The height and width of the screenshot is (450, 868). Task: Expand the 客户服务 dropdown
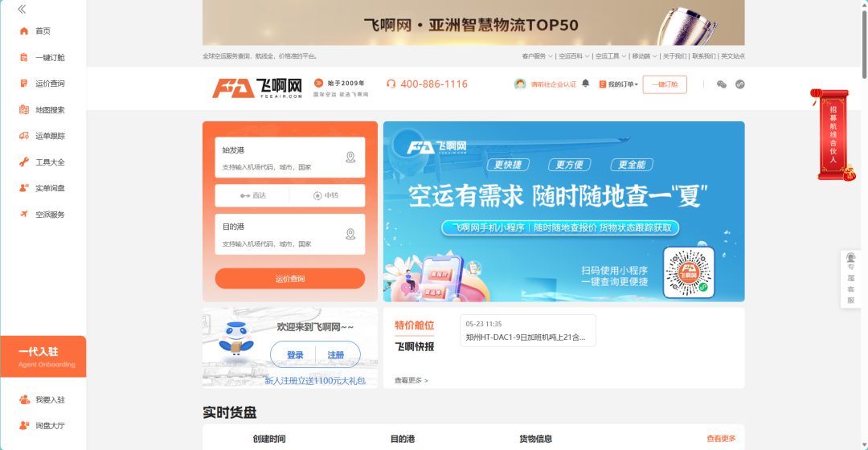click(537, 56)
